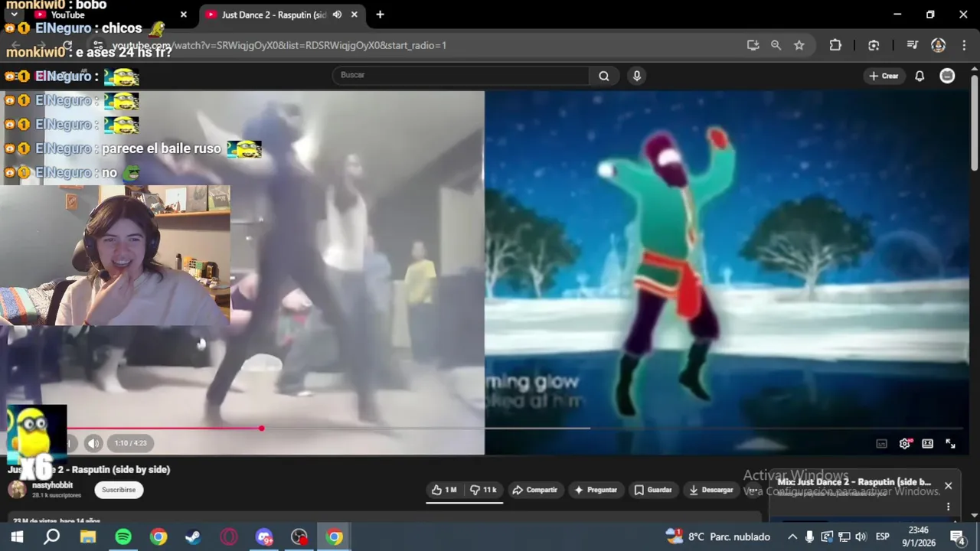Viewport: 980px width, 551px height.
Task: Open Windows taskbar search
Action: 51,536
